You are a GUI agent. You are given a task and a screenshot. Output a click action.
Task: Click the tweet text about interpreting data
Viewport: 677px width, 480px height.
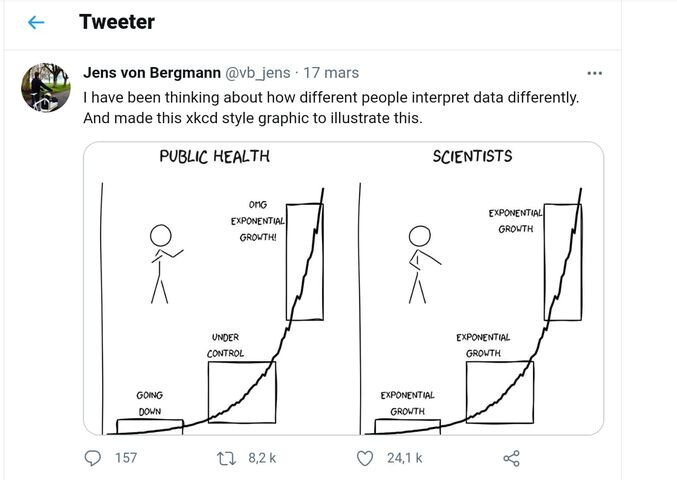[330, 98]
